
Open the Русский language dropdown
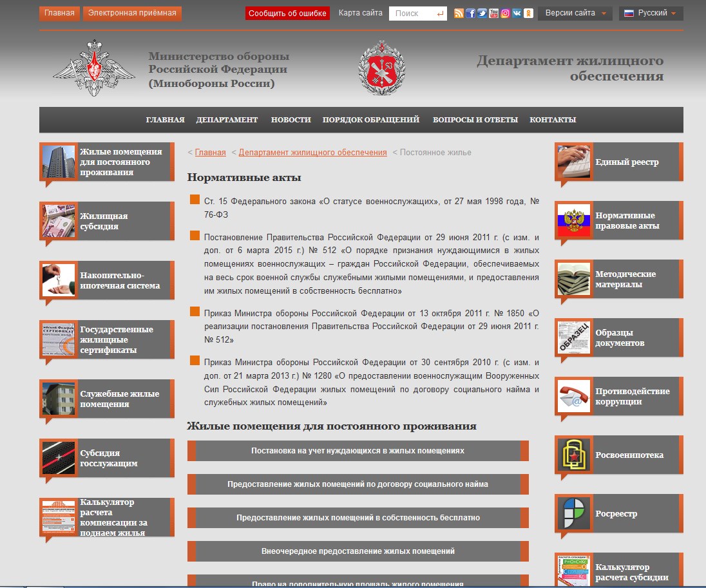tap(651, 14)
